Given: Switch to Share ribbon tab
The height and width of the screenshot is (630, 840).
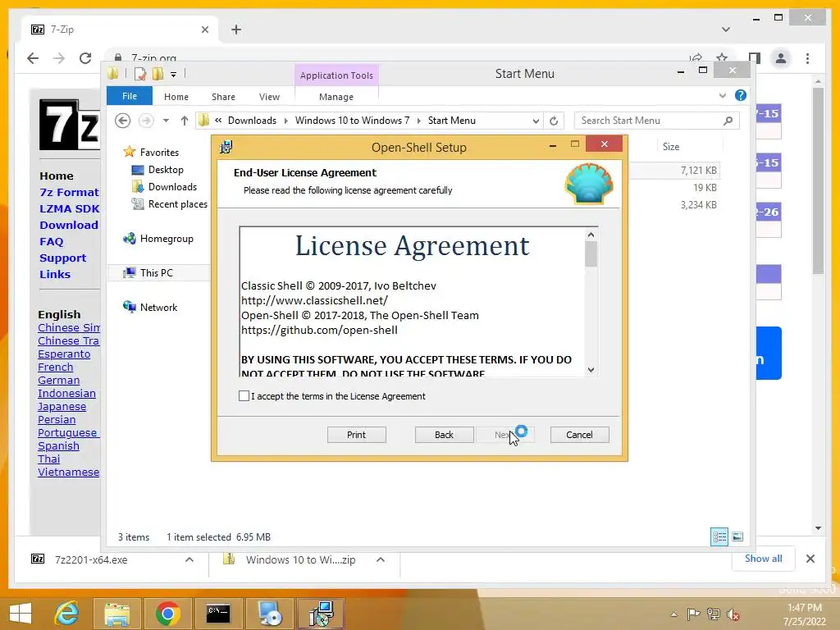Looking at the screenshot, I should coord(223,97).
